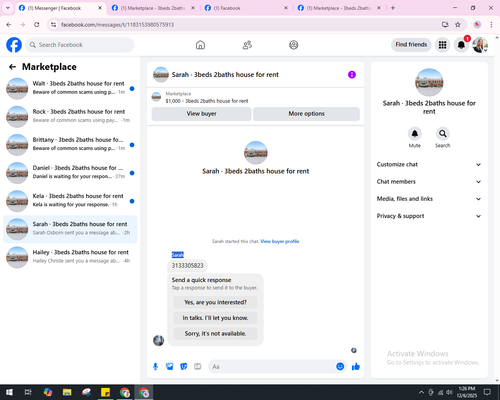The width and height of the screenshot is (500, 400).
Task: Open the Home feed icon
Action: click(200, 45)
